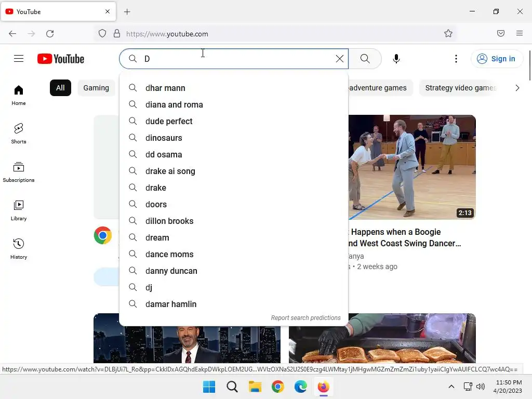The width and height of the screenshot is (532, 399).
Task: Open the three-dot settings menu
Action: 456,59
